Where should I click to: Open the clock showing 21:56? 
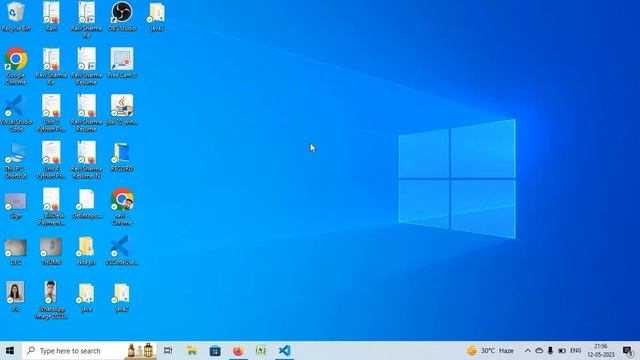pyautogui.click(x=601, y=351)
